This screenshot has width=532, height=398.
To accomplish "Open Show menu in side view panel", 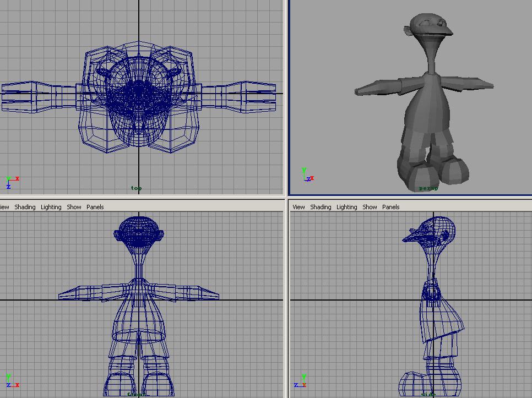I will coord(370,207).
